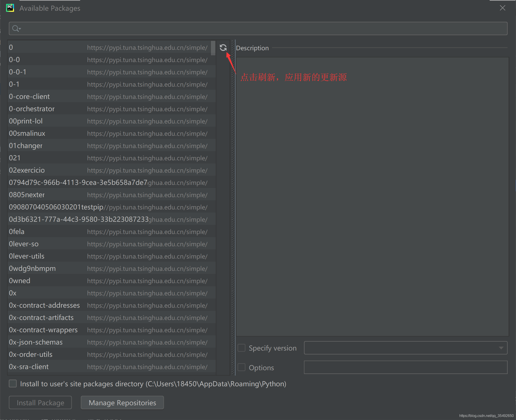Select package "0x-contract-artifacts"
Image resolution: width=516 pixels, height=420 pixels.
(x=112, y=318)
